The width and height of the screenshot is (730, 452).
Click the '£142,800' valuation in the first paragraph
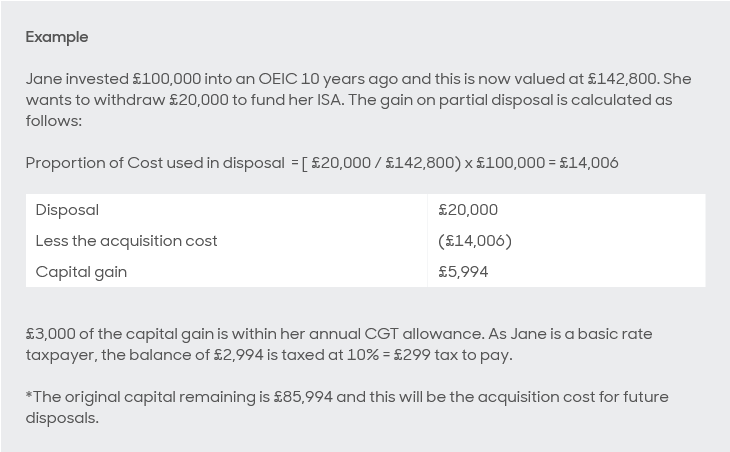pos(622,79)
